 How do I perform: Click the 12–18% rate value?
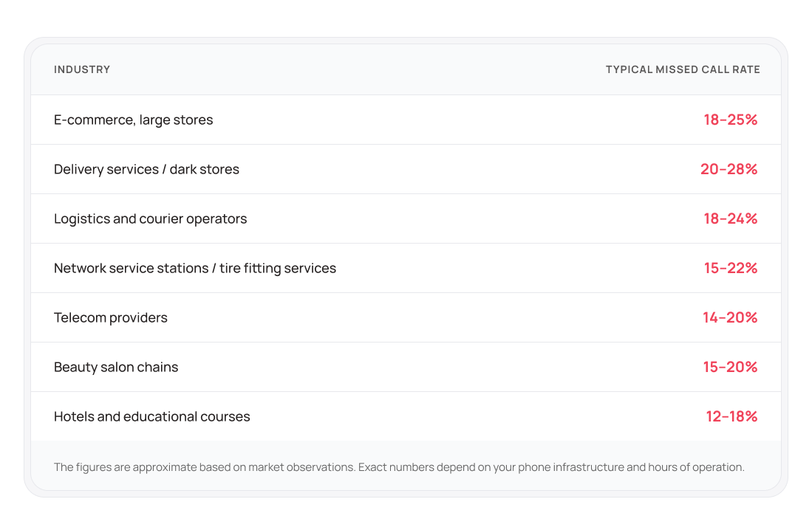731,416
